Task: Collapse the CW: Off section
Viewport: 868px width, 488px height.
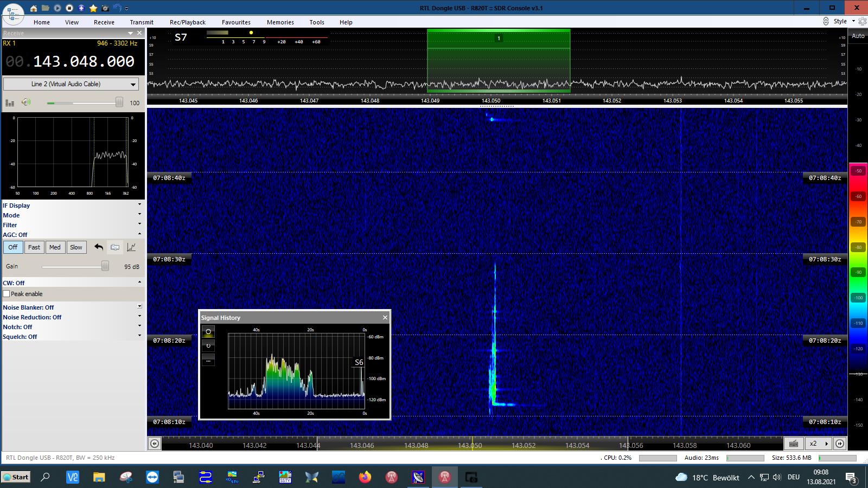Action: [73, 283]
